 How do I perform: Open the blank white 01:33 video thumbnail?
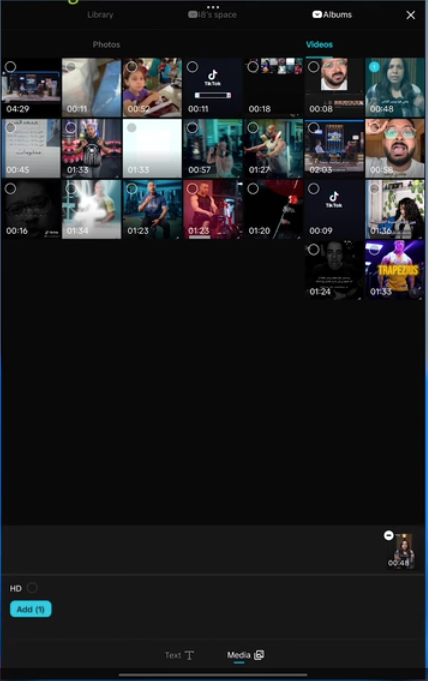click(152, 149)
